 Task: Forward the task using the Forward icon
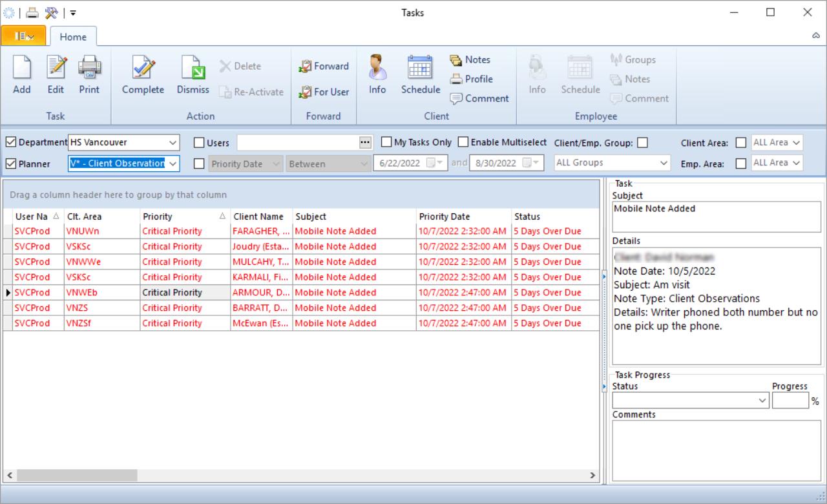tap(323, 66)
